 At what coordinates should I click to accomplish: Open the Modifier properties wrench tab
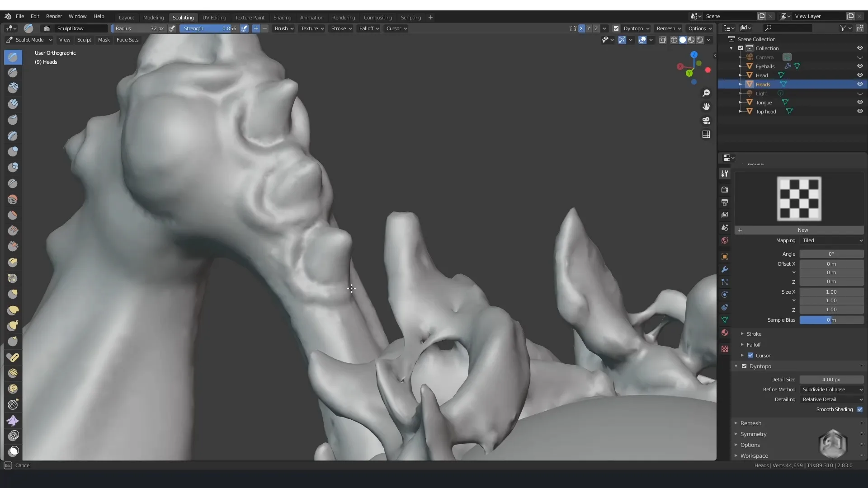725,269
